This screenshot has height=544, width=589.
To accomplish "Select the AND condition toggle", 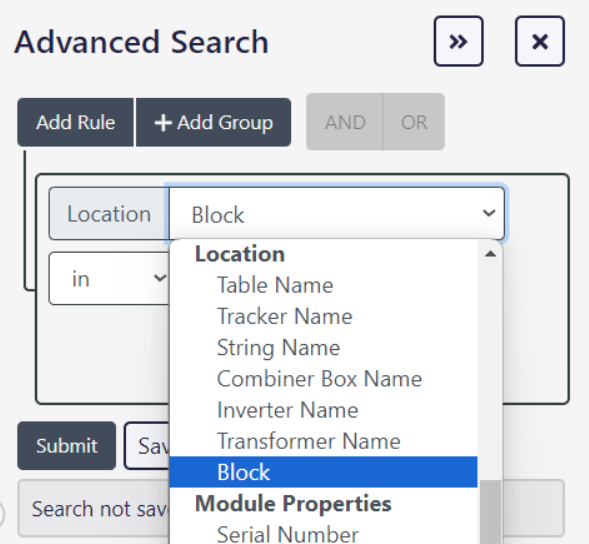I will [x=345, y=122].
